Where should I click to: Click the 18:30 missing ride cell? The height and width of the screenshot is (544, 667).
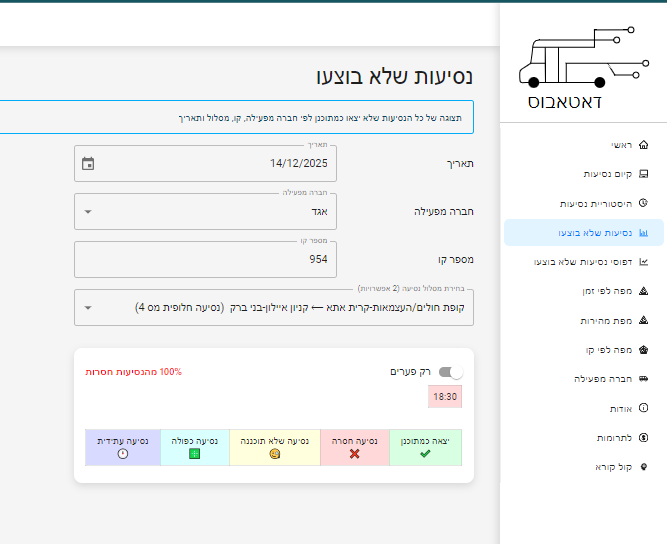tap(445, 396)
